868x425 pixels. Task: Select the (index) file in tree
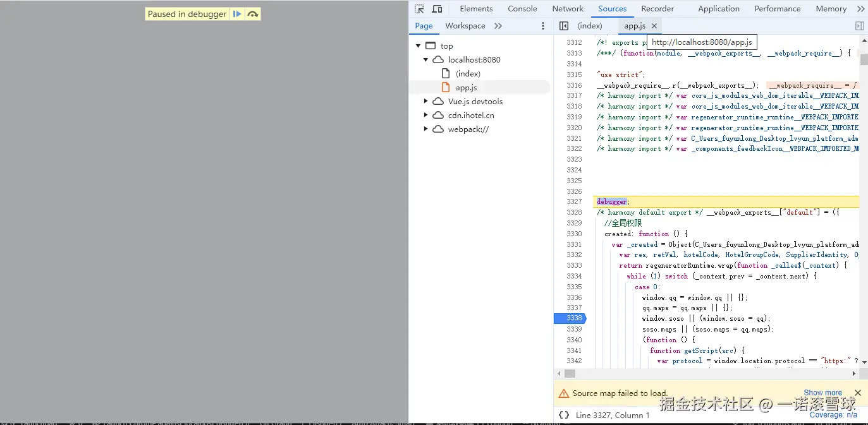click(468, 74)
